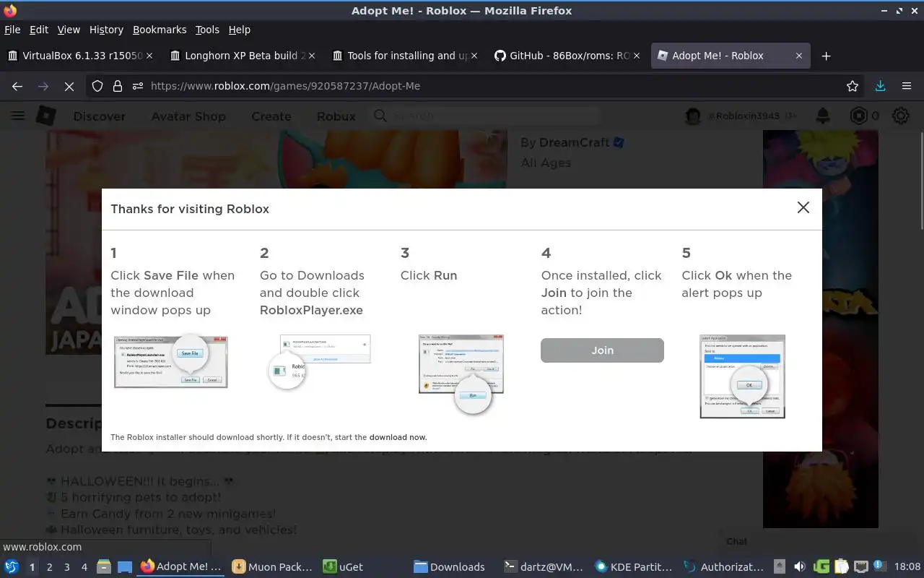Click the Run step illustration
Screen dimensions: 924x578
(461, 374)
